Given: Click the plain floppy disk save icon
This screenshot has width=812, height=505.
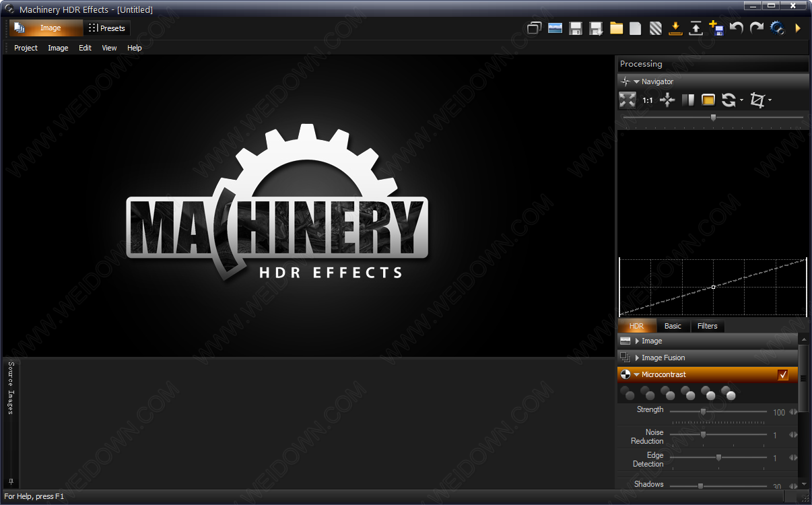Looking at the screenshot, I should click(x=575, y=28).
